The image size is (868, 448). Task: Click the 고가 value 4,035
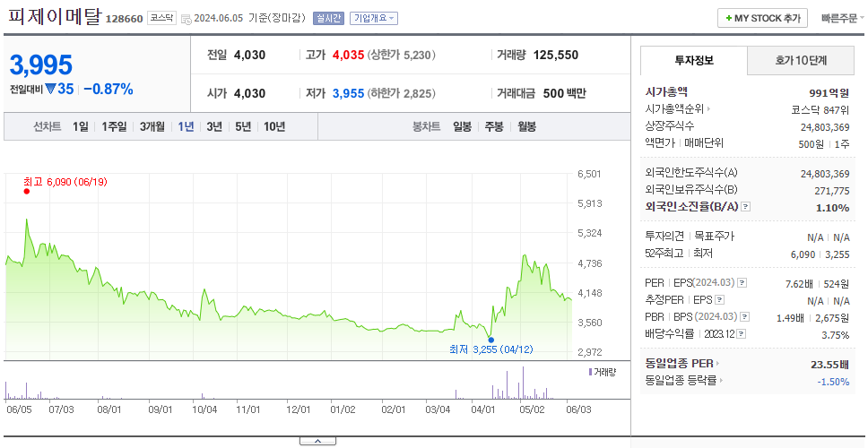coord(348,56)
